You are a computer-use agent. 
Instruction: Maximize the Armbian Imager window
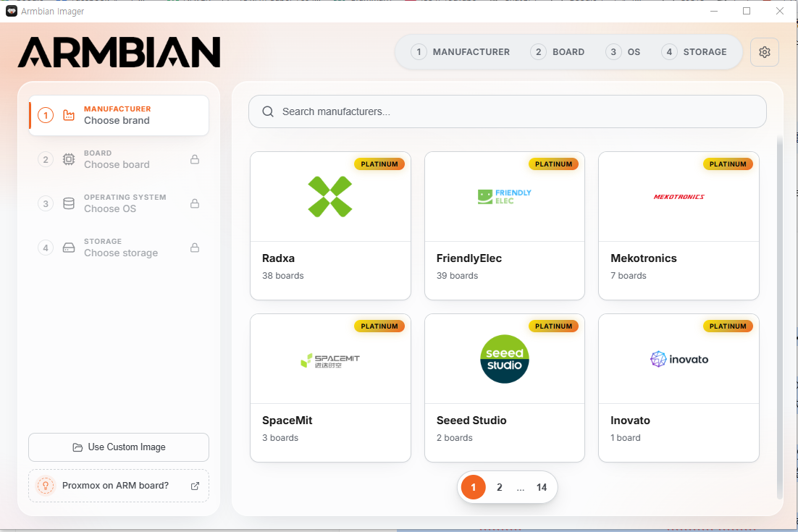point(747,11)
